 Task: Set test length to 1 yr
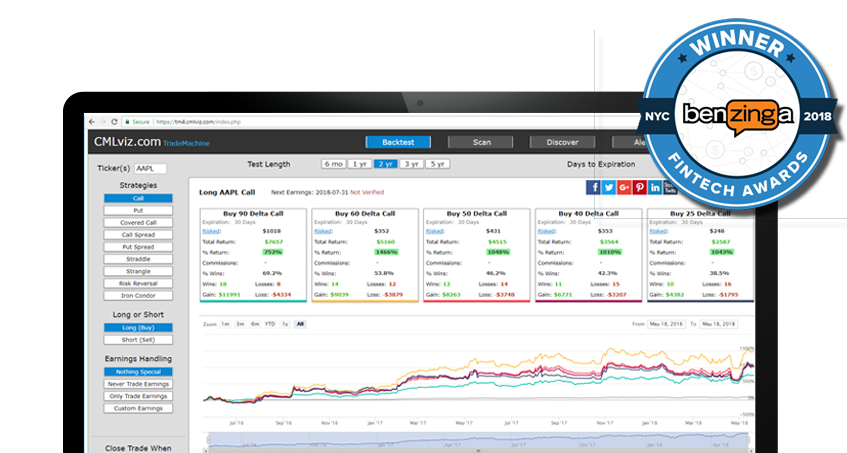pos(359,164)
